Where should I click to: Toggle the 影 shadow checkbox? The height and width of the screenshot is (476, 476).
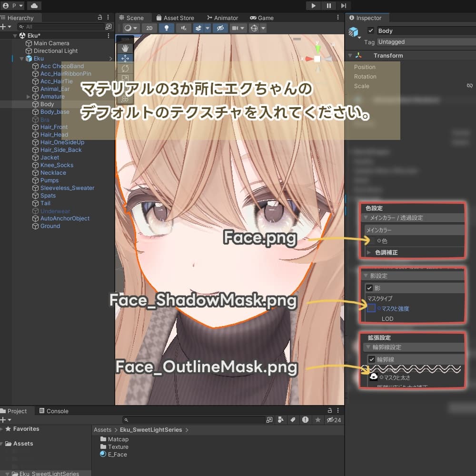[369, 288]
